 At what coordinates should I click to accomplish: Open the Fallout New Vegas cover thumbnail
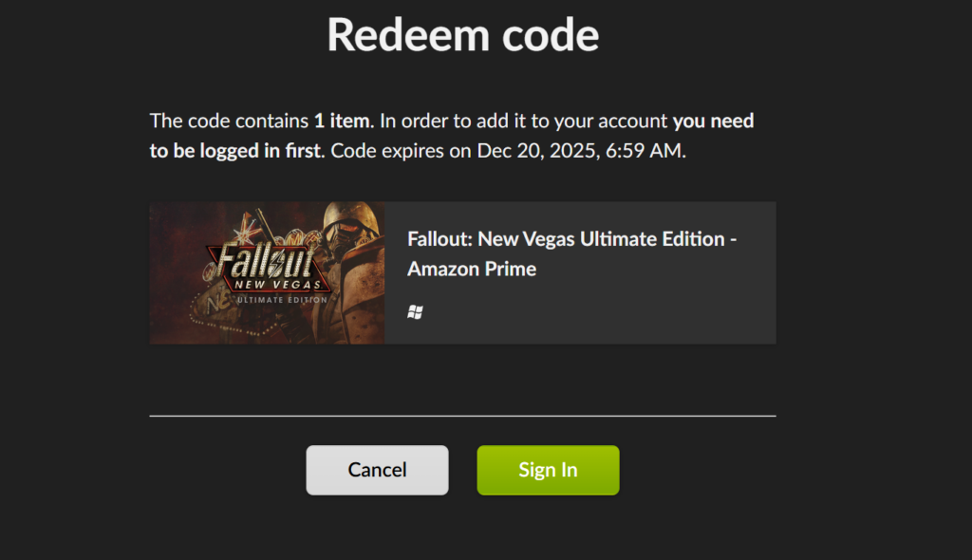click(267, 272)
